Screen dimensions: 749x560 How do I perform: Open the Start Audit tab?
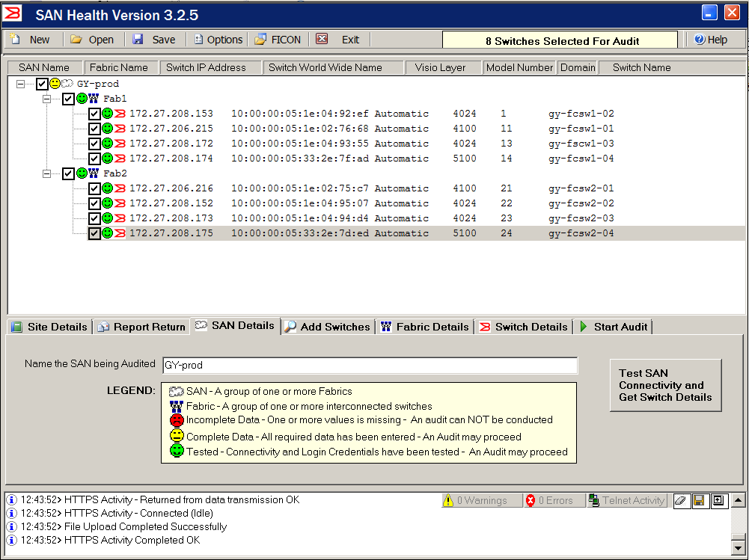click(x=613, y=327)
